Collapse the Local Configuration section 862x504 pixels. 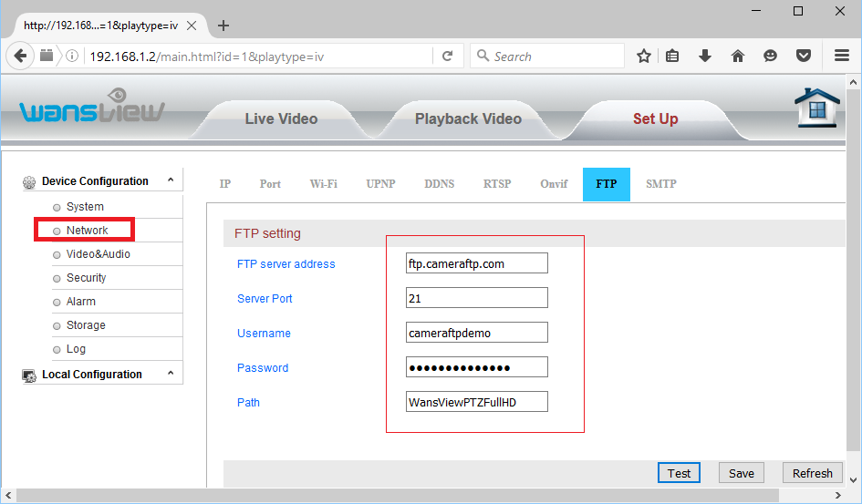click(x=171, y=374)
